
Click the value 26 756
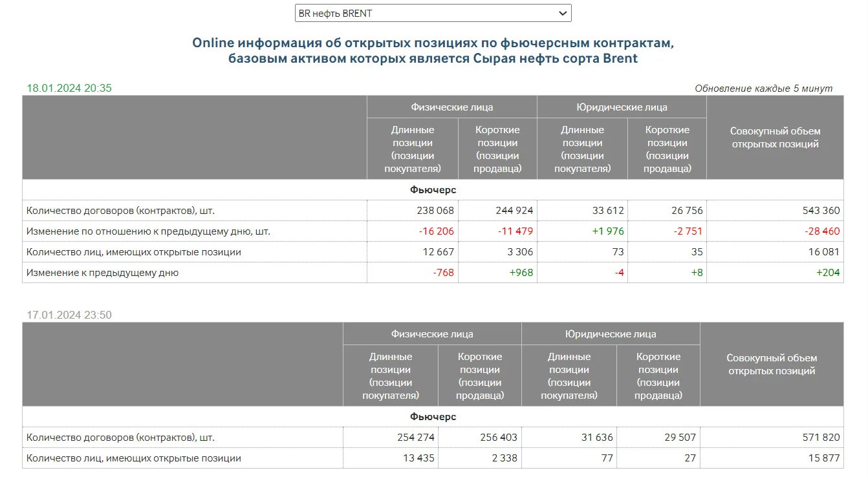click(x=687, y=211)
